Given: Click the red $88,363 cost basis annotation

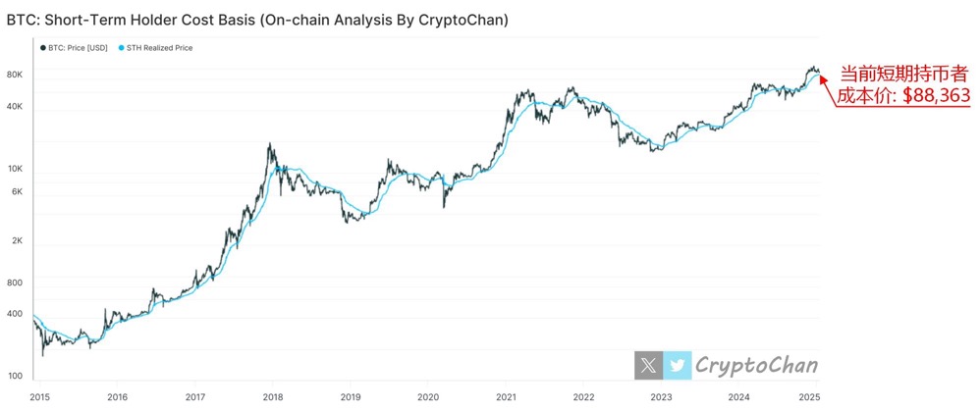Looking at the screenshot, I should coord(902,96).
